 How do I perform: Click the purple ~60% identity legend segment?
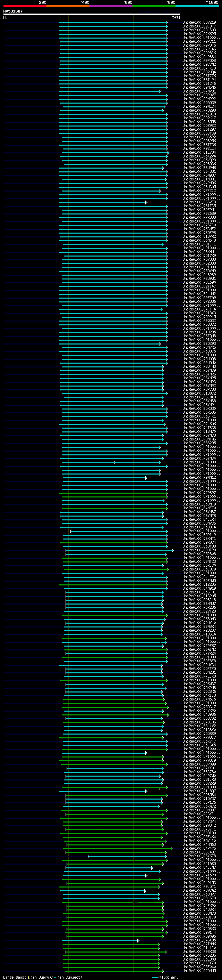click(x=111, y=6)
